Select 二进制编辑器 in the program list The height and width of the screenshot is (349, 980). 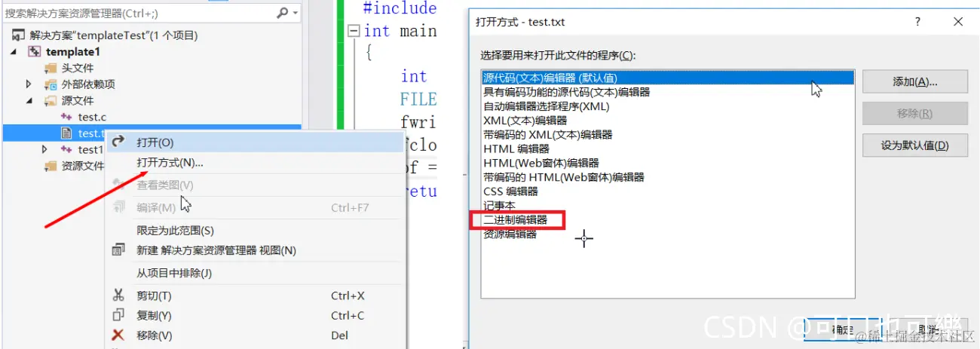click(x=668, y=220)
